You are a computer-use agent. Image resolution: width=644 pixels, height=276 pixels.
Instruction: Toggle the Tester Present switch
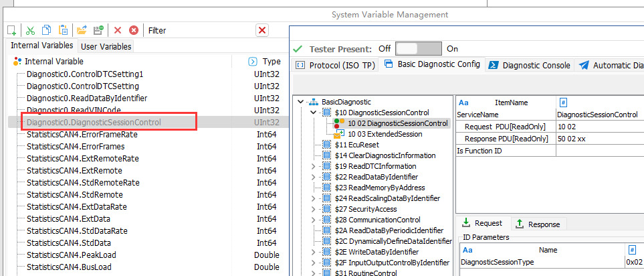[x=419, y=49]
